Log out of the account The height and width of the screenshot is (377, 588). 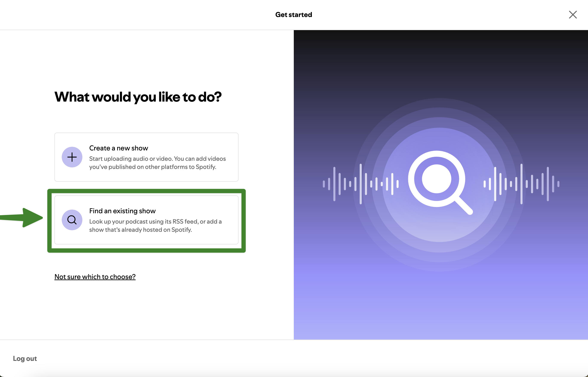(x=25, y=358)
